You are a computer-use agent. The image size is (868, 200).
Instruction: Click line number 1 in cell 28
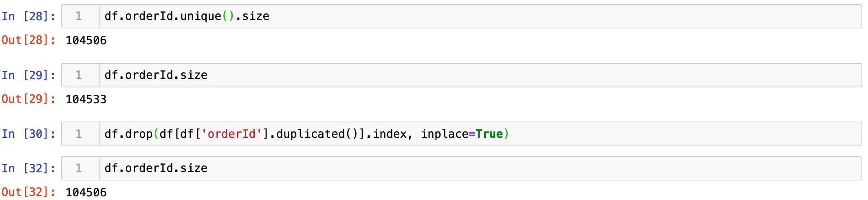click(x=79, y=16)
